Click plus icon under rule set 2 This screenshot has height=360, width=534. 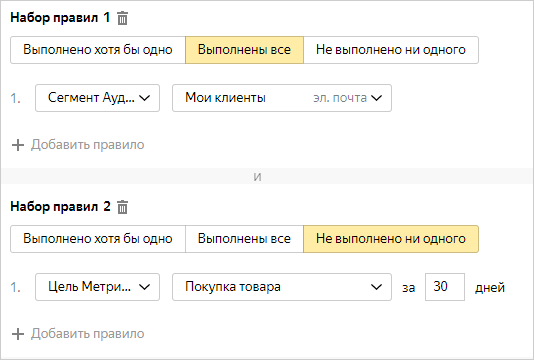(18, 334)
